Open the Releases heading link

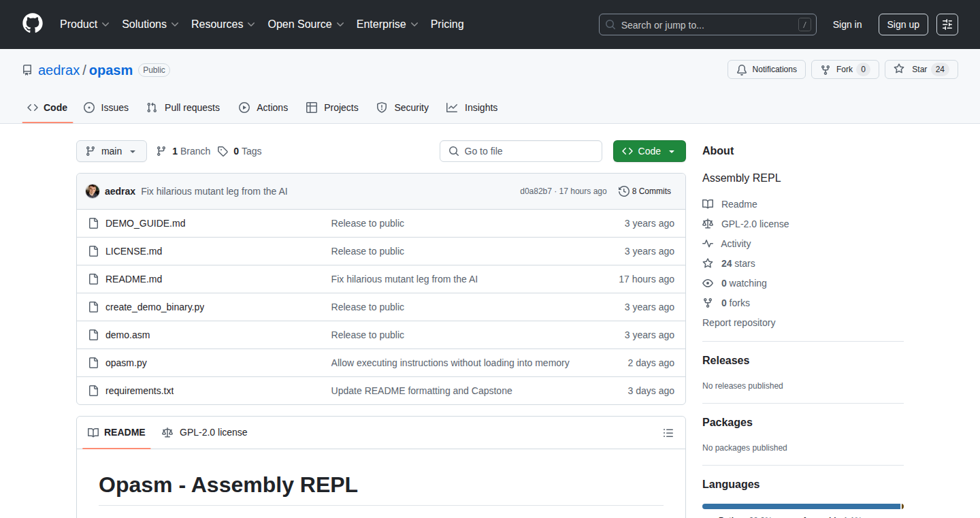(726, 360)
